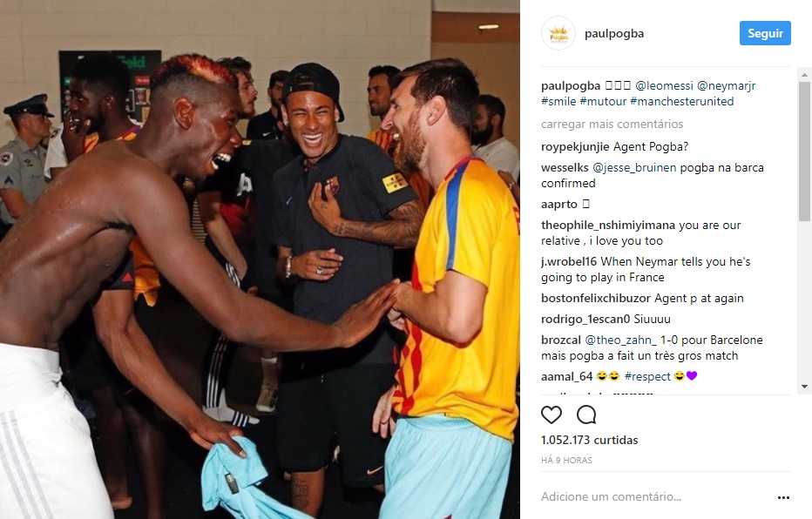
Task: Follow paulpogba with the Seguir button
Action: click(x=765, y=33)
